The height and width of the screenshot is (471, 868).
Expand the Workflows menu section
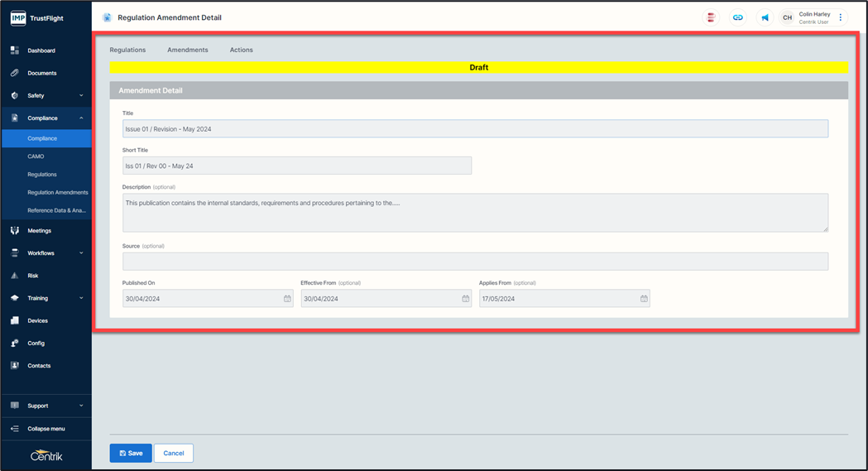pos(81,253)
